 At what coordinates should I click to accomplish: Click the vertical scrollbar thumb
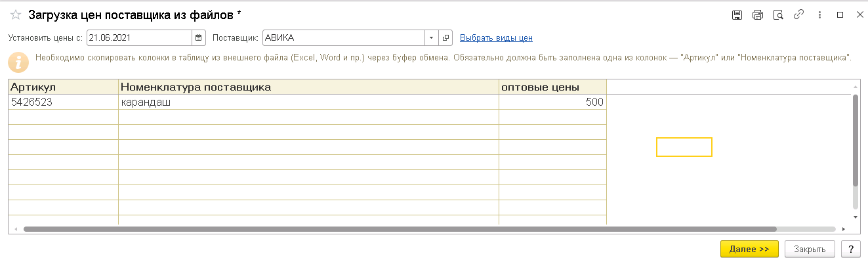pyautogui.click(x=855, y=140)
